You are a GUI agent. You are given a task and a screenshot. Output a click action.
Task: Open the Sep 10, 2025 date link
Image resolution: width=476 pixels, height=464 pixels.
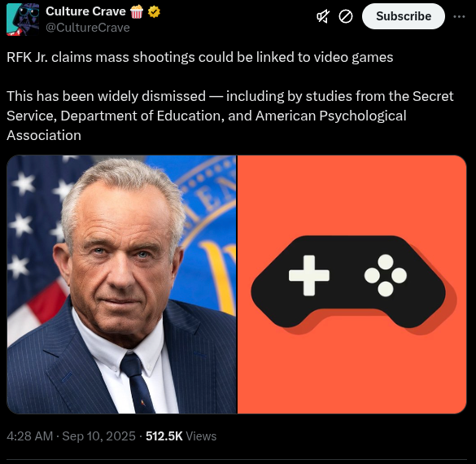click(98, 436)
